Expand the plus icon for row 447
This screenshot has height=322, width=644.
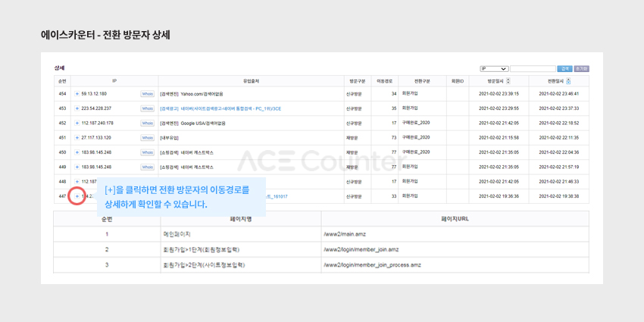click(x=77, y=196)
